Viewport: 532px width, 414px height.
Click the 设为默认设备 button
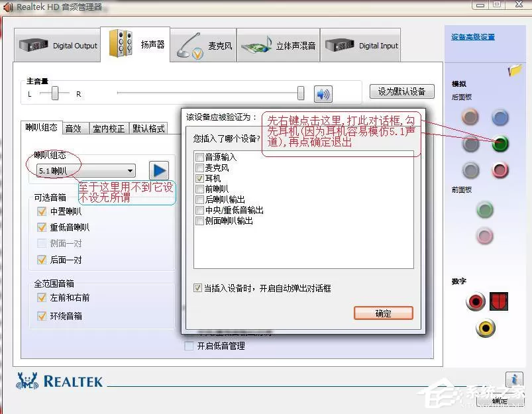(x=401, y=91)
